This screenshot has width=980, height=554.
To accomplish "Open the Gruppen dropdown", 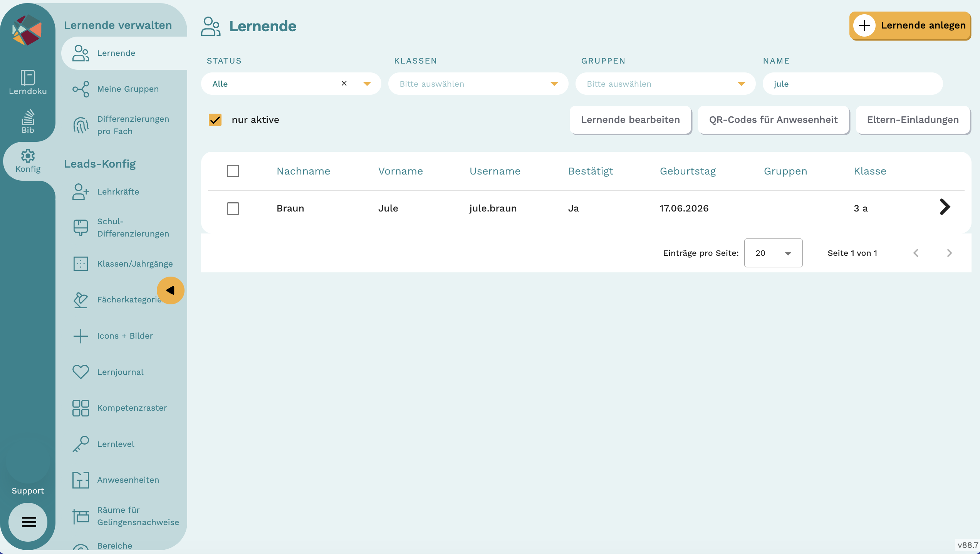I will (x=665, y=84).
